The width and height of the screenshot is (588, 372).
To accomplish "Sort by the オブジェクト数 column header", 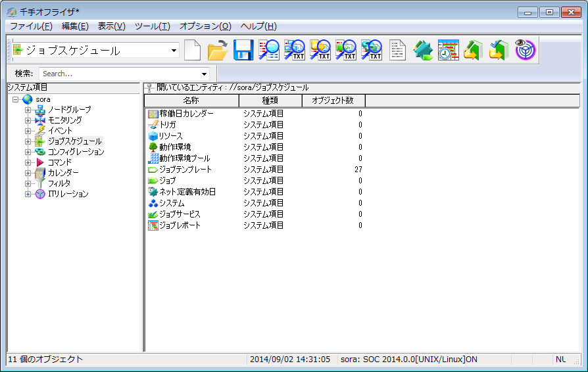I will (x=333, y=101).
